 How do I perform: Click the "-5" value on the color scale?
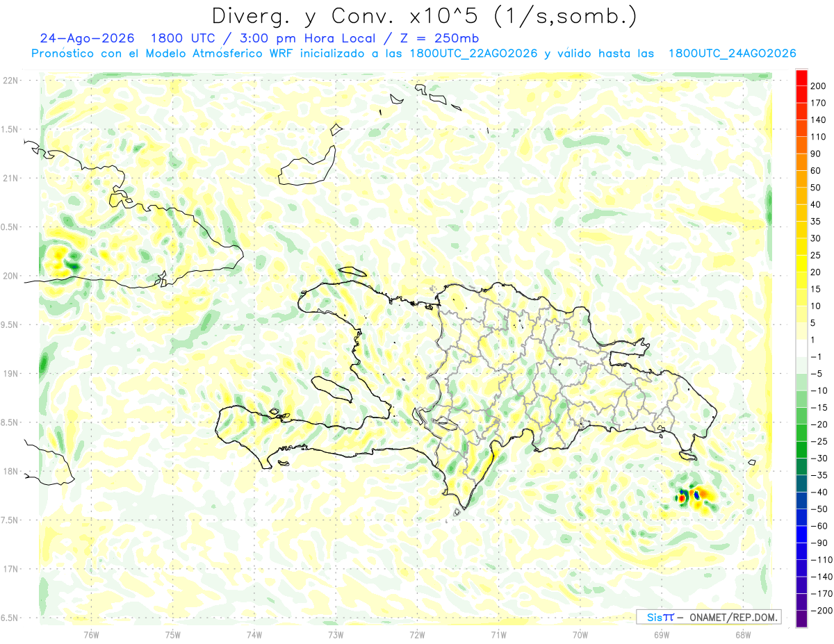tap(817, 374)
